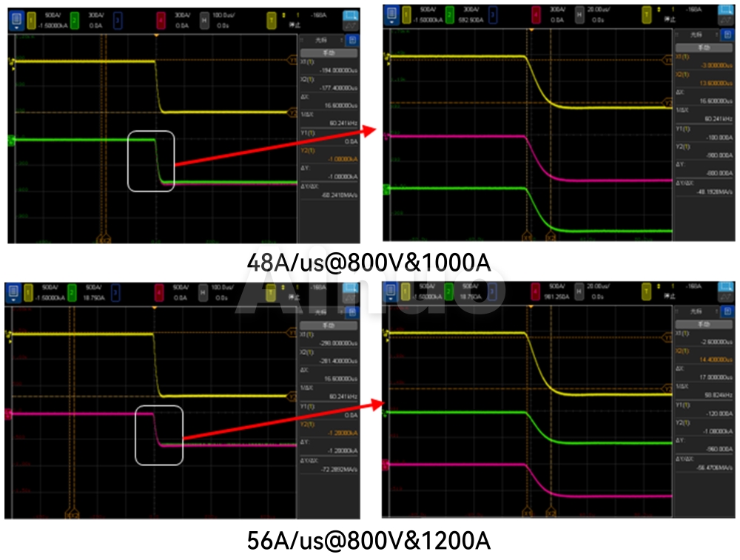This screenshot has height=560, width=740.
Task: Click the caption text 56A/us@800V&1200A
Action: (x=369, y=541)
